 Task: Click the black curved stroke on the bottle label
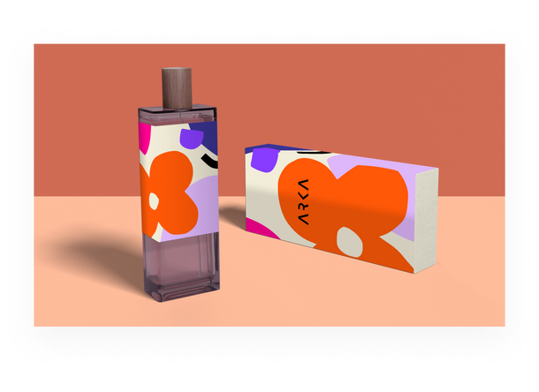pyautogui.click(x=209, y=160)
